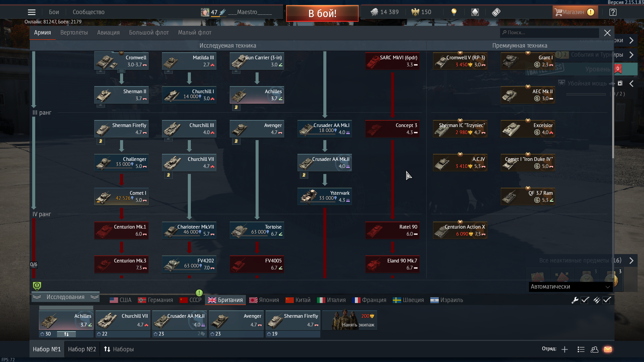Click the Убойная мощь progress bar
This screenshot has width=644, height=362.
pos(586,94)
